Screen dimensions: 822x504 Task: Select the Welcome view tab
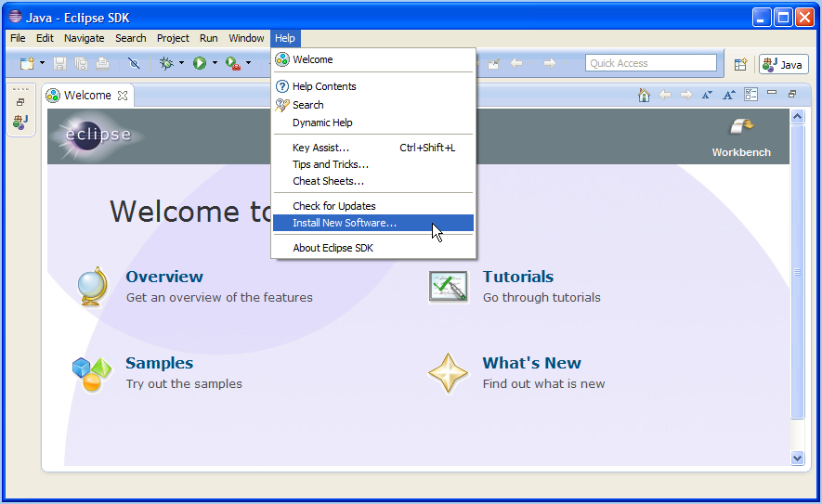coord(87,96)
